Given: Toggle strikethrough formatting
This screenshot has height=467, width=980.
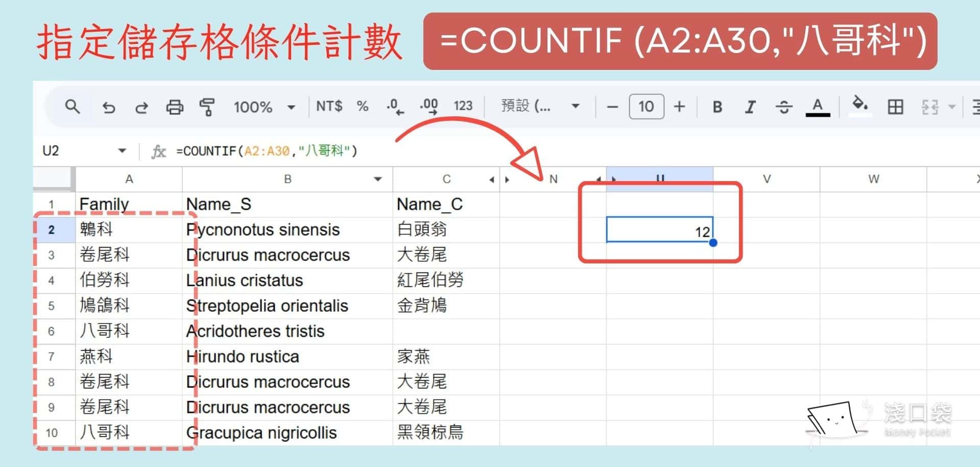Looking at the screenshot, I should pyautogui.click(x=783, y=107).
